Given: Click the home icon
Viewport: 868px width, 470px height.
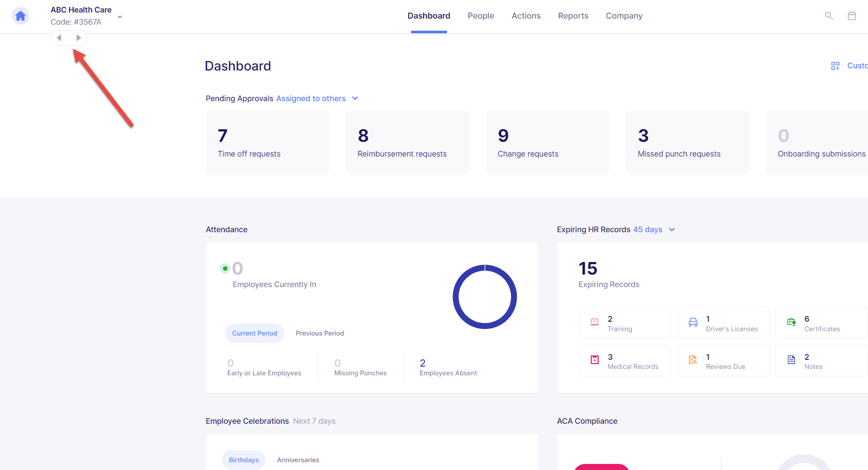Looking at the screenshot, I should [20, 16].
